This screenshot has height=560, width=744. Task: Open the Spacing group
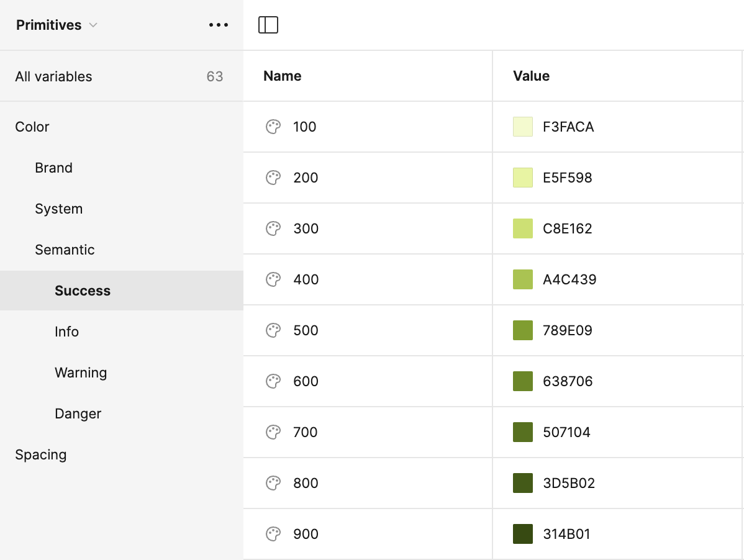point(40,454)
